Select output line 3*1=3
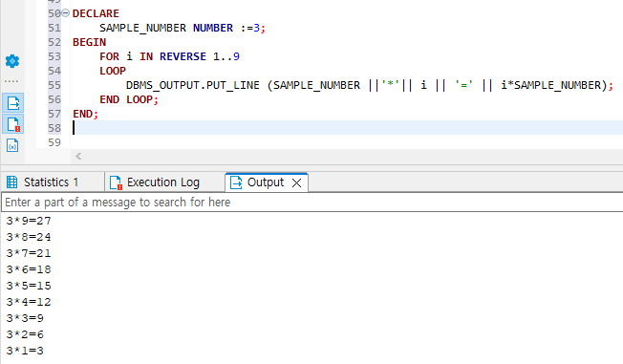623x364 pixels. click(25, 351)
